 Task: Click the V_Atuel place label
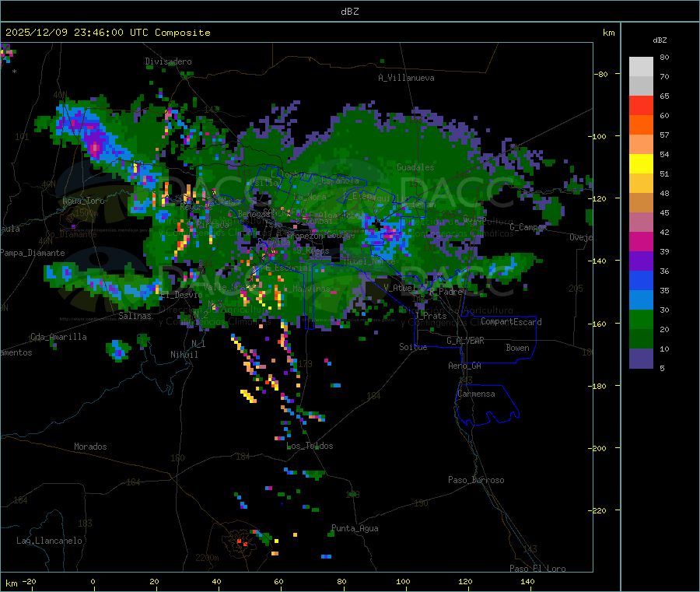point(400,288)
